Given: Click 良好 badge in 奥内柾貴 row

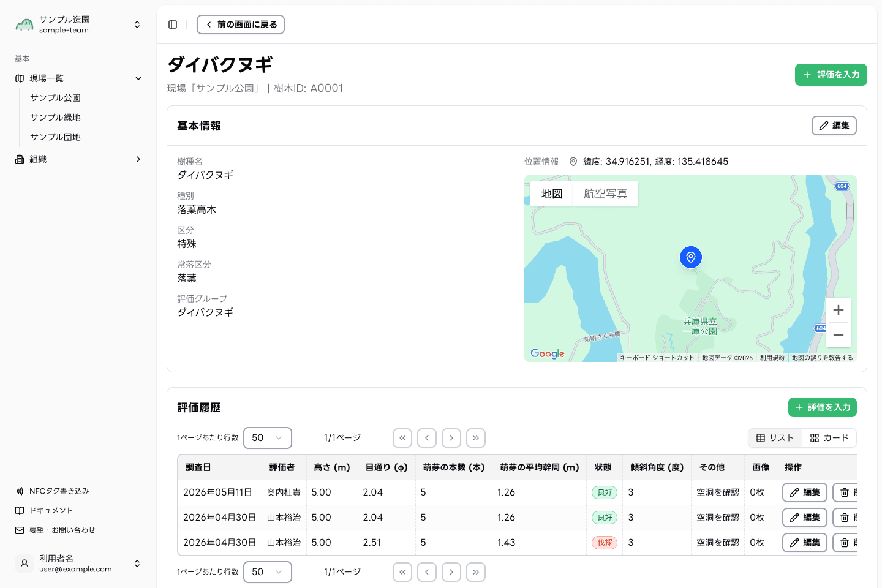Looking at the screenshot, I should pos(605,492).
